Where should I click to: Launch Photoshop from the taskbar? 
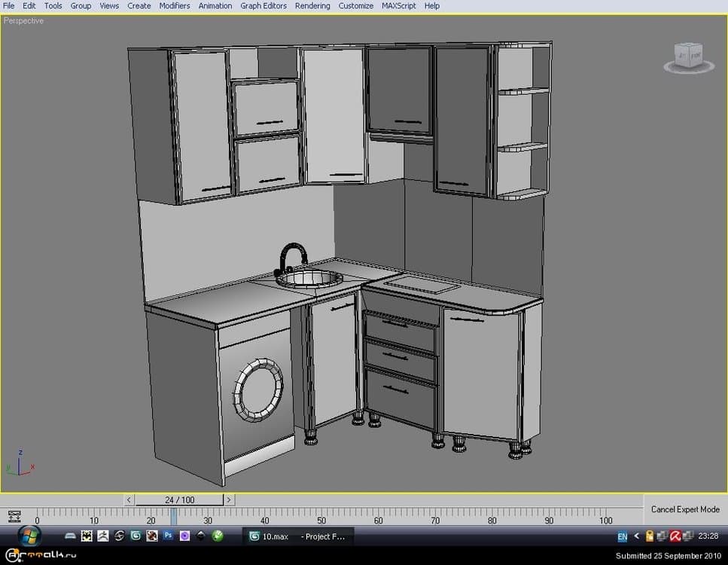168,536
